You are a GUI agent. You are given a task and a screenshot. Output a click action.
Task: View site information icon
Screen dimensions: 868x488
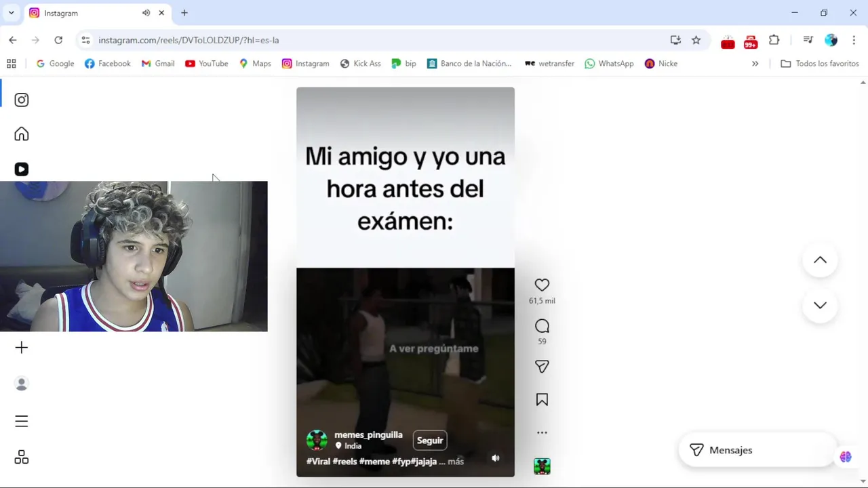pos(85,40)
